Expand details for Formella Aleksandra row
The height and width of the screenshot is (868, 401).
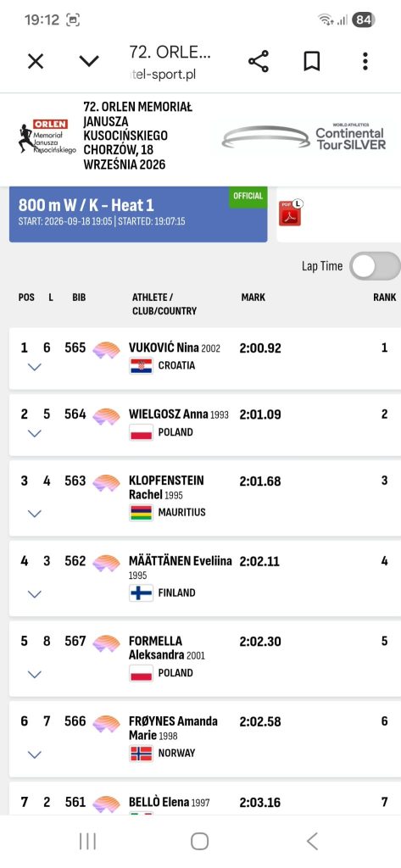tap(35, 674)
